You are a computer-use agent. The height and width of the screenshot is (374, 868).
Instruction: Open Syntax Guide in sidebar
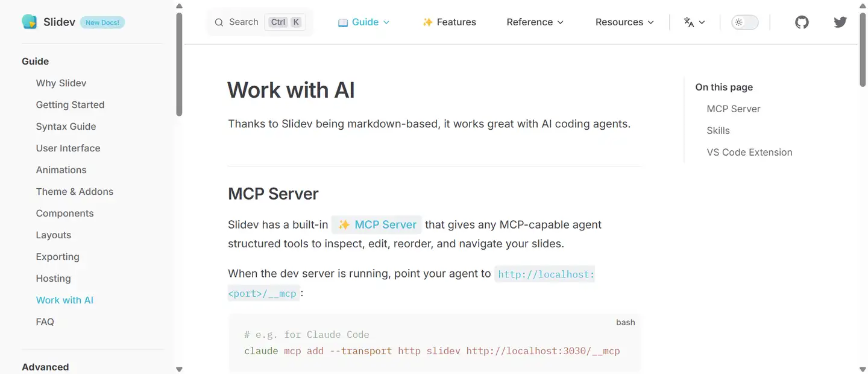tap(66, 127)
